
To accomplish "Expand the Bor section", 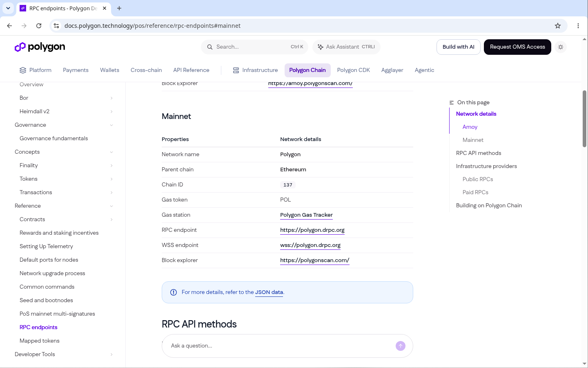I will 111,98.
